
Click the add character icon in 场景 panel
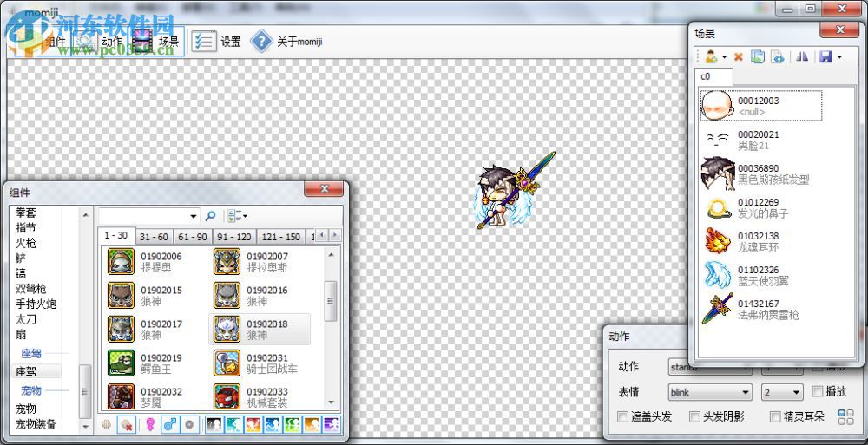(x=711, y=56)
